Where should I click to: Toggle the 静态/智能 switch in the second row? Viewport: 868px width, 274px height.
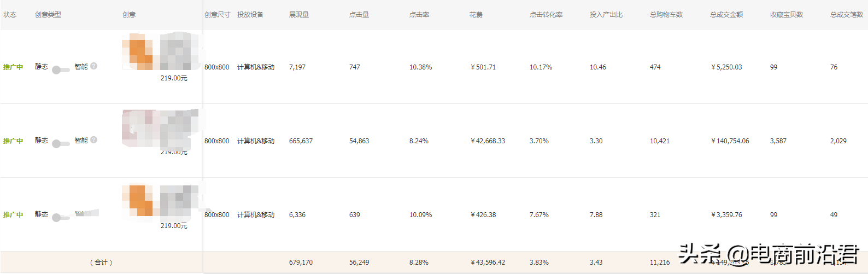(60, 144)
